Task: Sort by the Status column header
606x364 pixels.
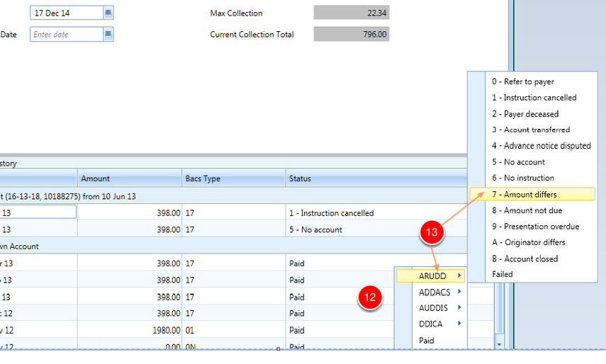Action: click(x=376, y=178)
